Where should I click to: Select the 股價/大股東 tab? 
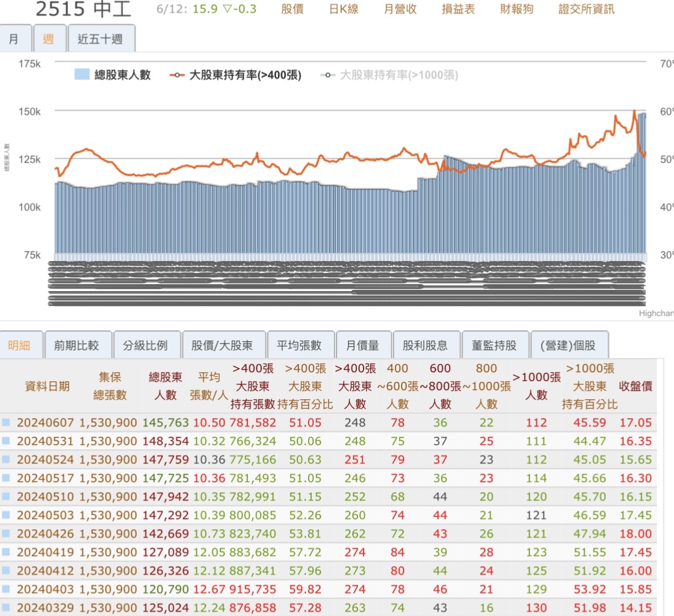(x=224, y=344)
